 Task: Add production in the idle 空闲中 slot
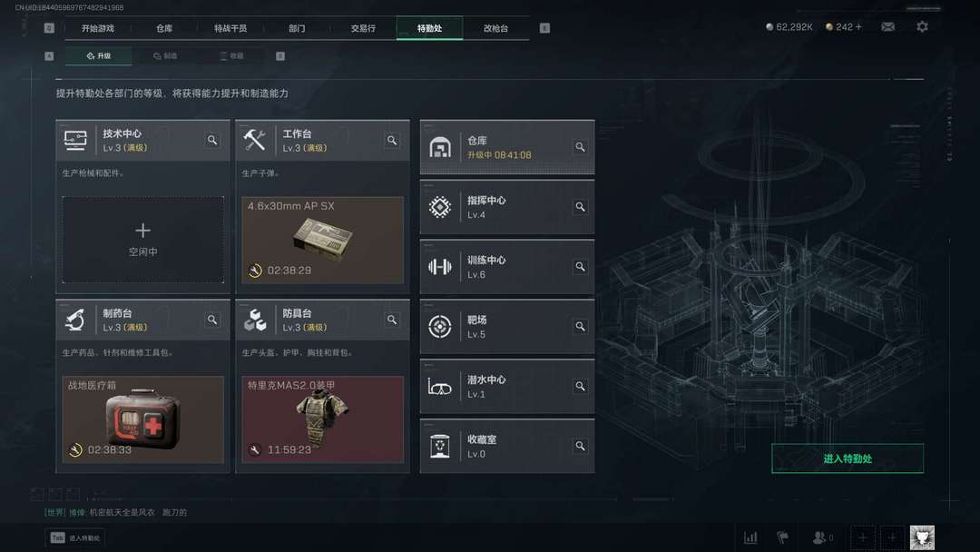[143, 240]
